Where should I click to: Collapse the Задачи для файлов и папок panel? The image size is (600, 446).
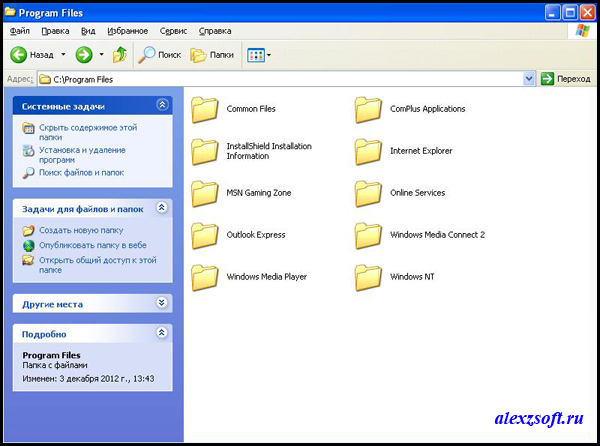[162, 208]
